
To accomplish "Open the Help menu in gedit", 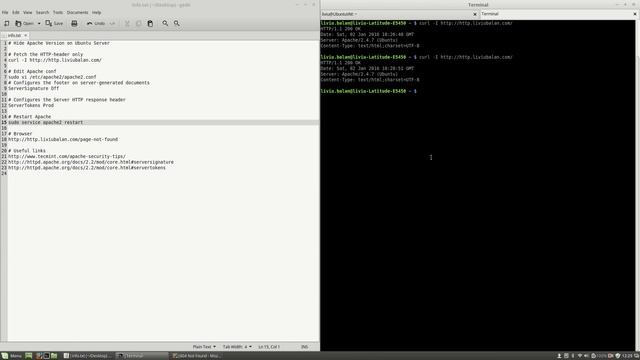I will click(x=96, y=13).
